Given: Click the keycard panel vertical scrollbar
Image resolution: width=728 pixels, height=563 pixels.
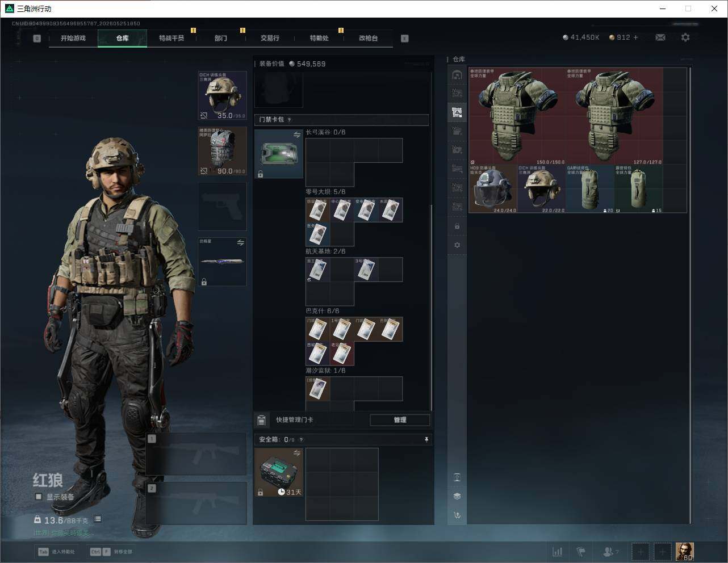Looking at the screenshot, I should pyautogui.click(x=432, y=306).
